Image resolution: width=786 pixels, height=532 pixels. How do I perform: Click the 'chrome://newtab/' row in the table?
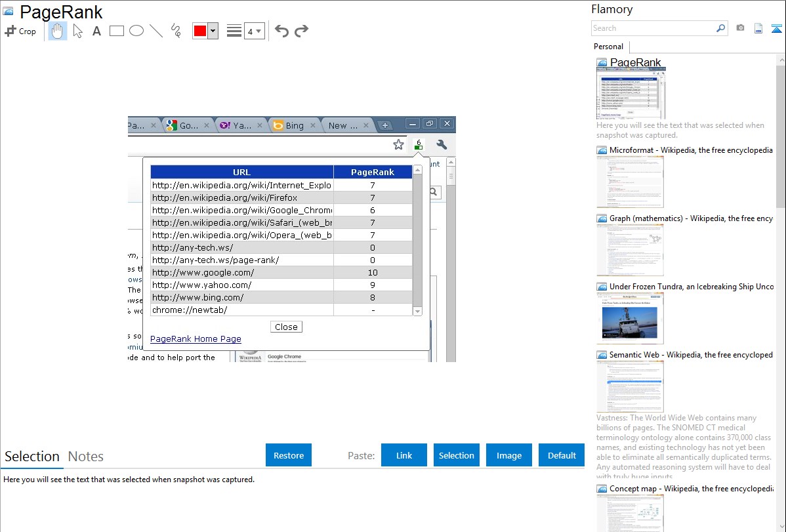281,310
